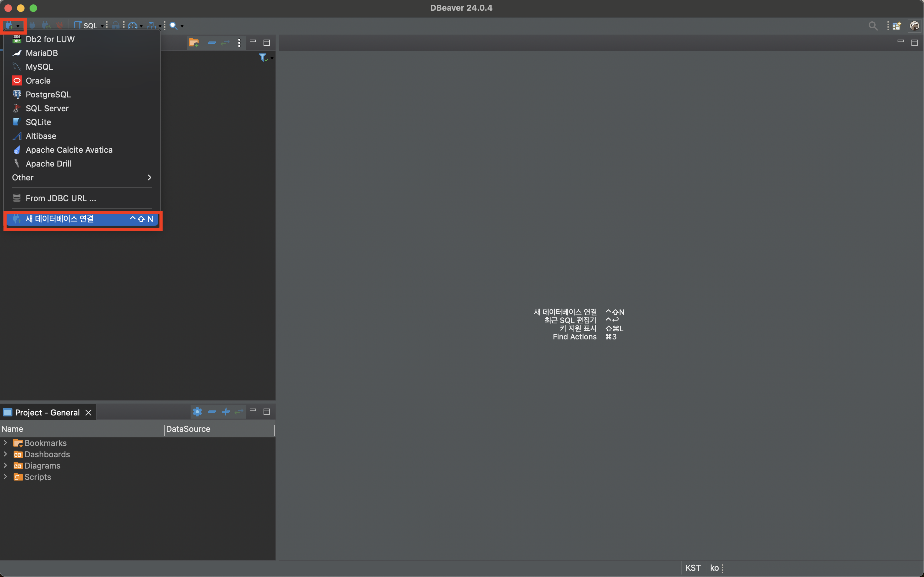Choose From JDBC URL menu entry
Viewport: 924px width, 577px height.
point(61,198)
